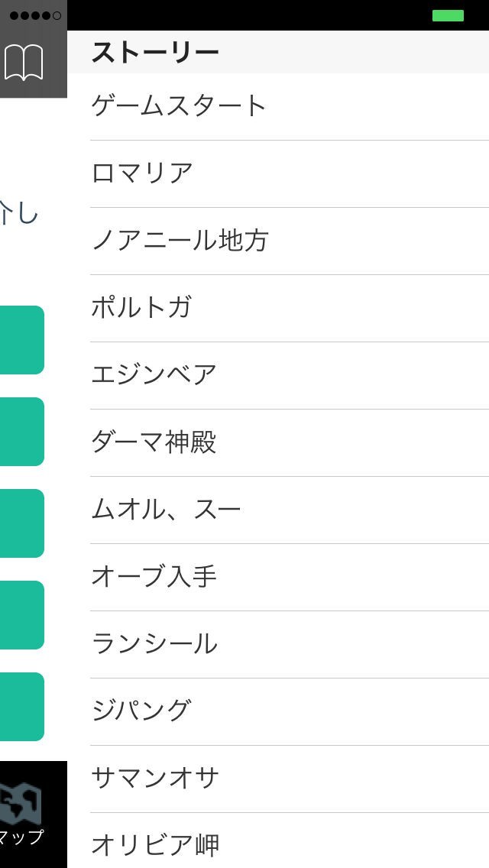Tap the partially hidden blue text
Screen dimensions: 489x868
pyautogui.click(x=19, y=213)
